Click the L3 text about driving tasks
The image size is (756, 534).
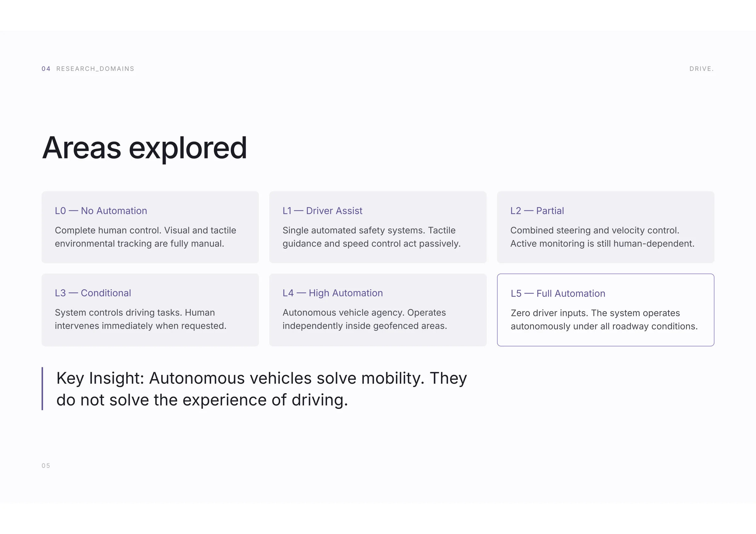click(140, 319)
